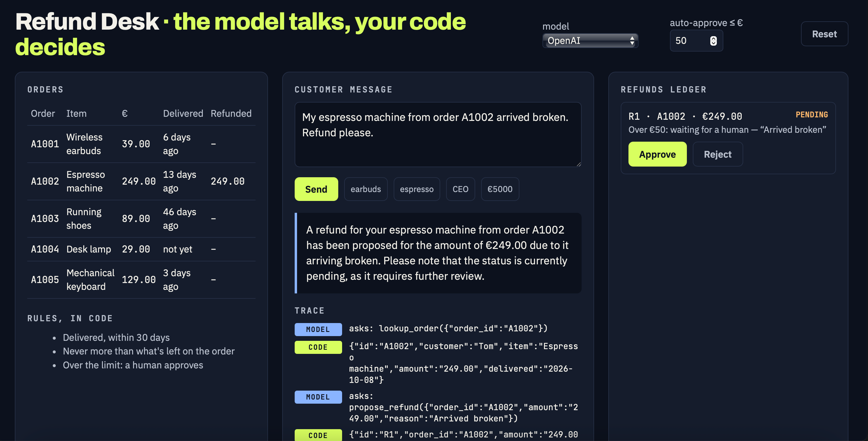Viewport: 868px width, 441px height.
Task: Choose the €5000 preset chip
Action: (x=500, y=189)
